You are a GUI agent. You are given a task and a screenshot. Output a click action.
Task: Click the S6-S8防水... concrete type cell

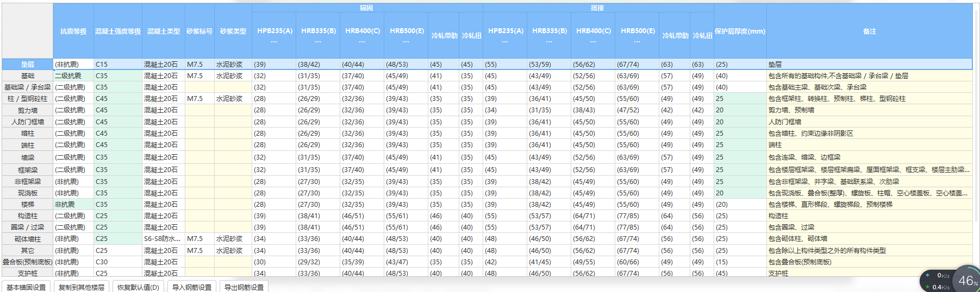coord(164,239)
